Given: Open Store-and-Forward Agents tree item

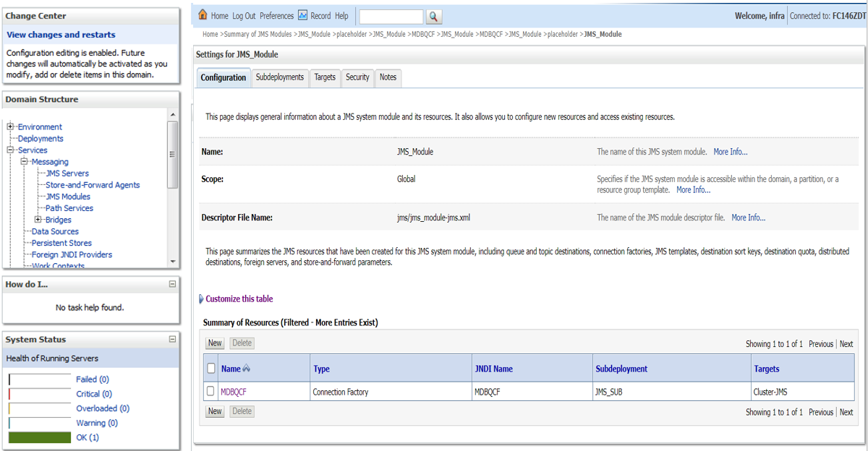Looking at the screenshot, I should tap(93, 185).
